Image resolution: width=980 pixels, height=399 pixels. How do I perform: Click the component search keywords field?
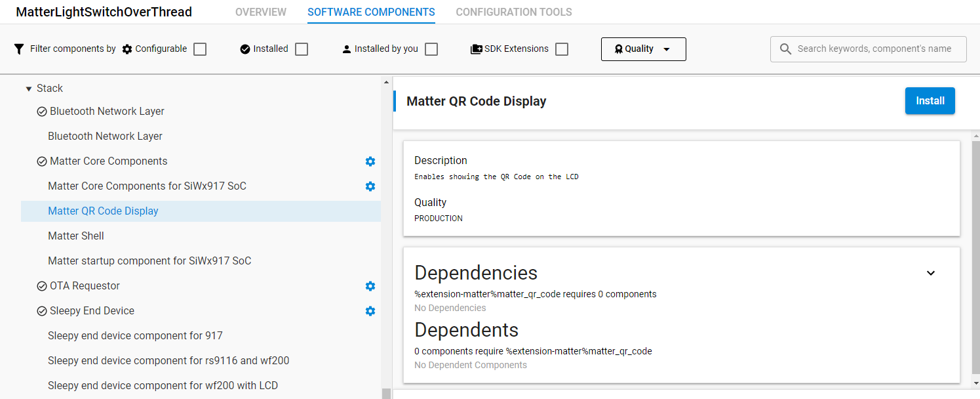874,49
